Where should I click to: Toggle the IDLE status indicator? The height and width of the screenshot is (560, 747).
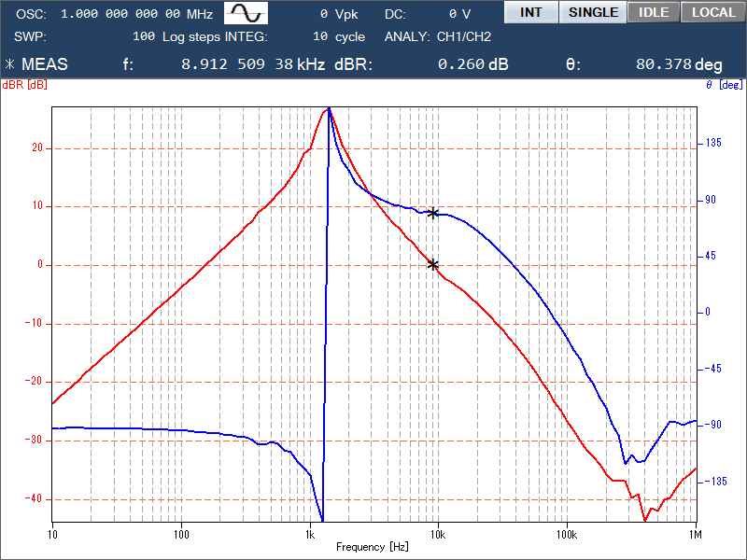(654, 12)
